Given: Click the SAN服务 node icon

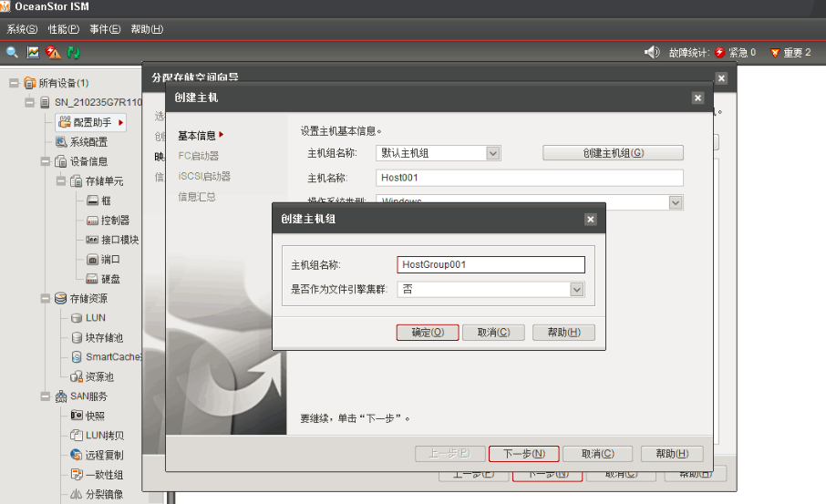Looking at the screenshot, I should (61, 396).
